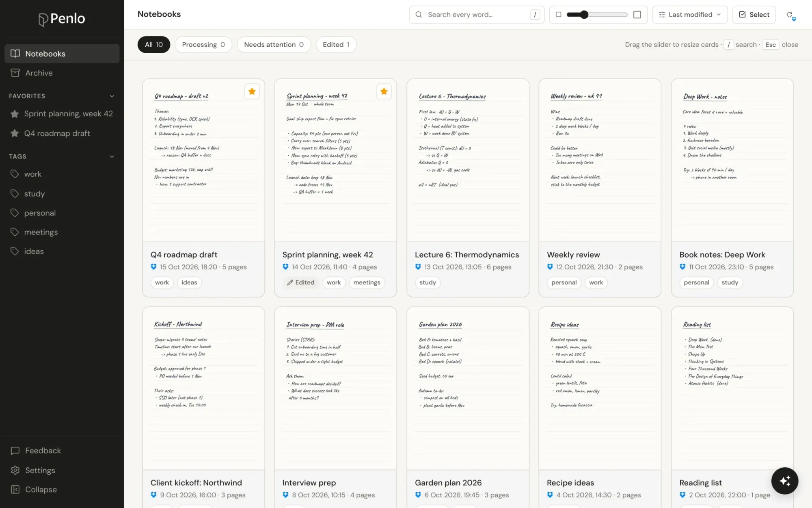
Task: Collapse the Tags section
Action: pos(112,156)
